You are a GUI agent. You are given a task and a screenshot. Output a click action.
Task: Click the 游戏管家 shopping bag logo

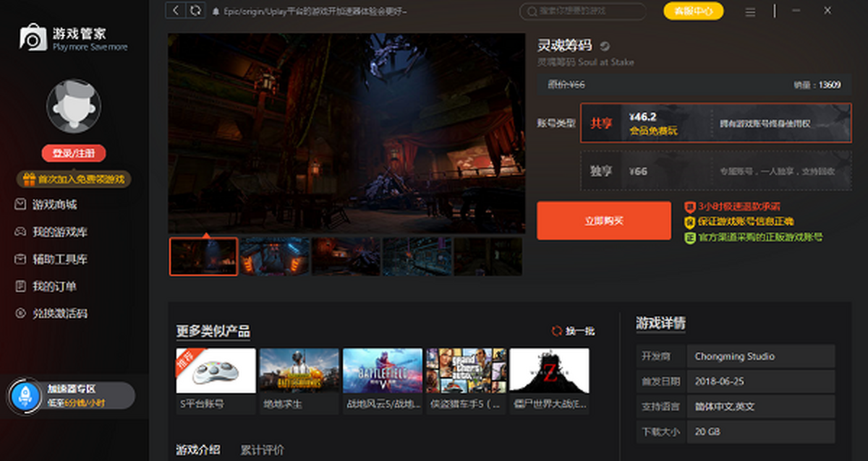pyautogui.click(x=32, y=38)
